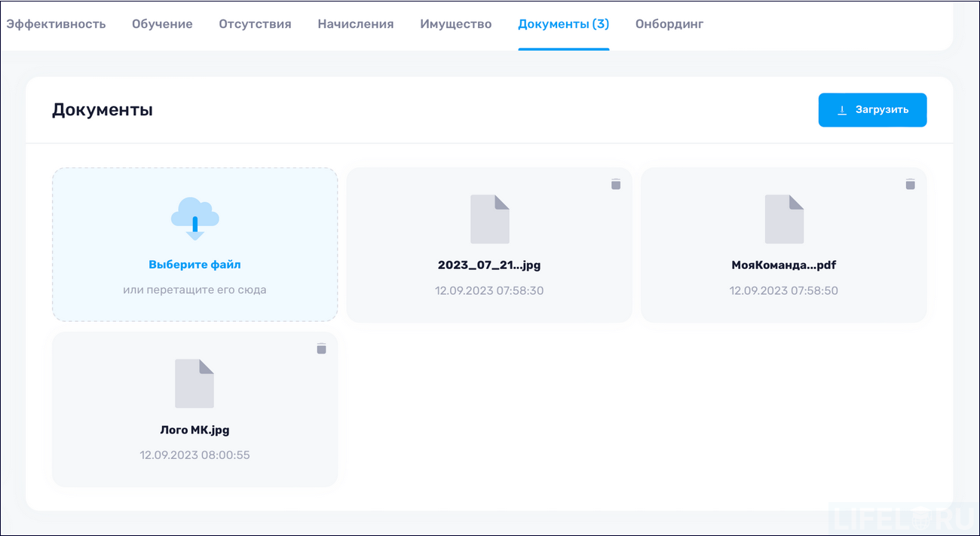Open the Начисления tab
Screen dimensions: 980x536
[x=355, y=23]
